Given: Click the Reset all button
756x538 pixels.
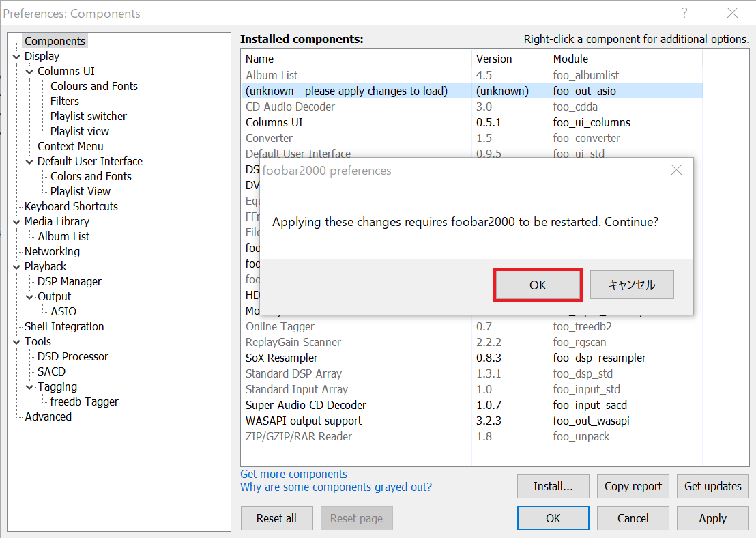Looking at the screenshot, I should tap(277, 518).
